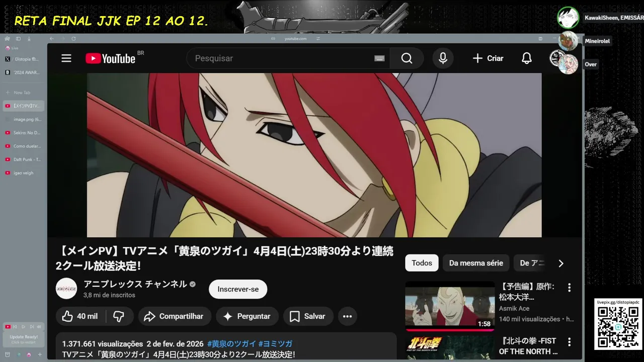The height and width of the screenshot is (362, 644).
Task: Reload the page in browser
Action: [x=73, y=39]
